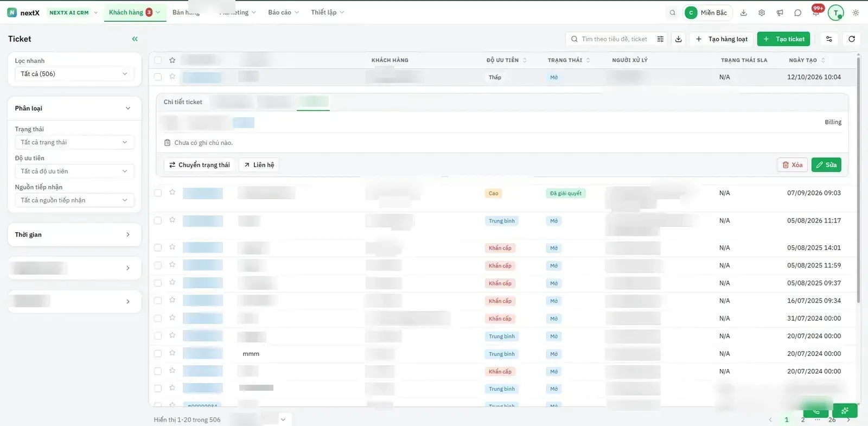The image size is (868, 426).
Task: Click the 'Tạo ticket' button
Action: click(x=783, y=39)
